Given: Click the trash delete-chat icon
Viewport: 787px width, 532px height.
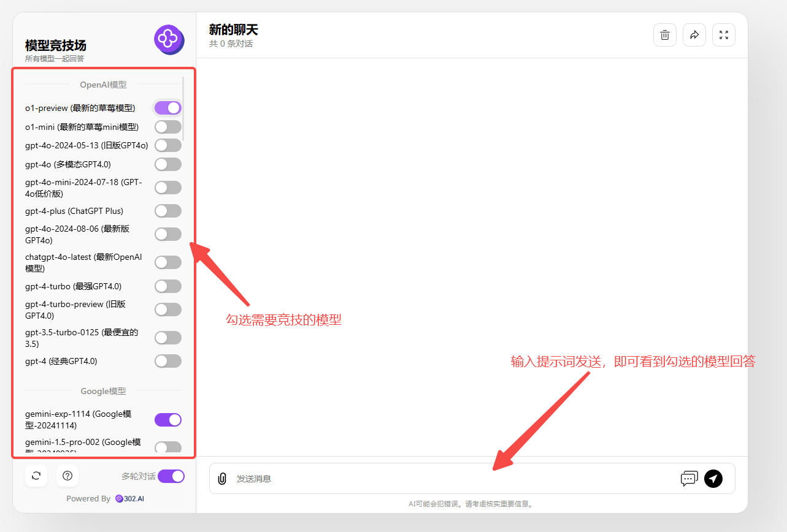Looking at the screenshot, I should click(665, 35).
